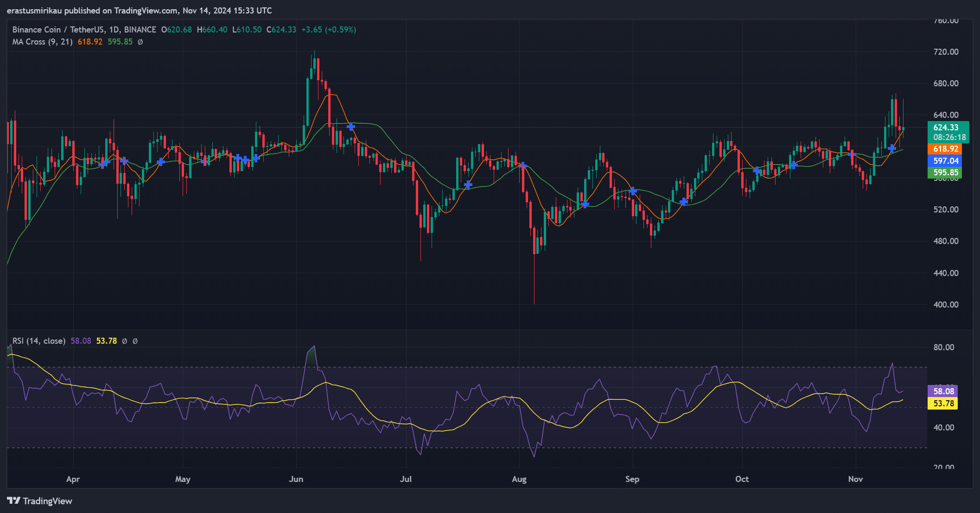
Task: Click the Jun label on time axis
Action: (x=296, y=479)
